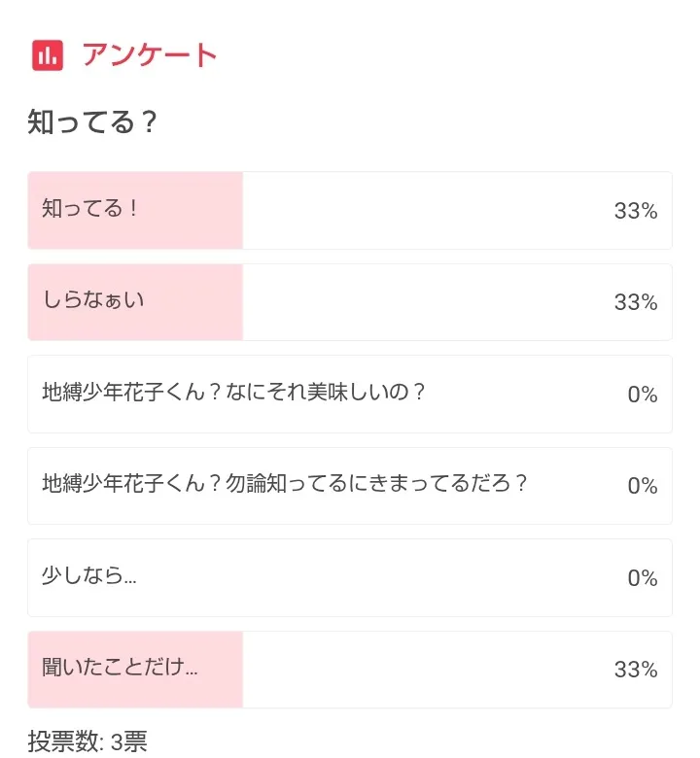Click the 0% result for なにそれ美味しいの？

point(643,395)
